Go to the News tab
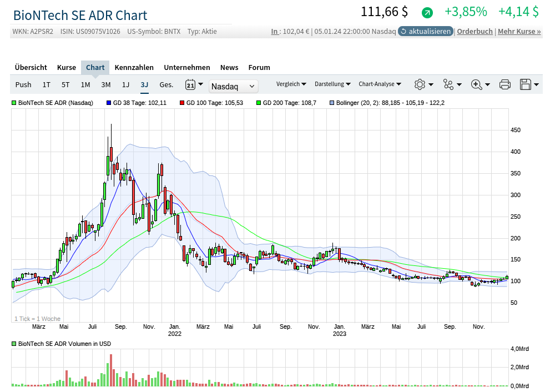The height and width of the screenshot is (392, 545). point(229,68)
